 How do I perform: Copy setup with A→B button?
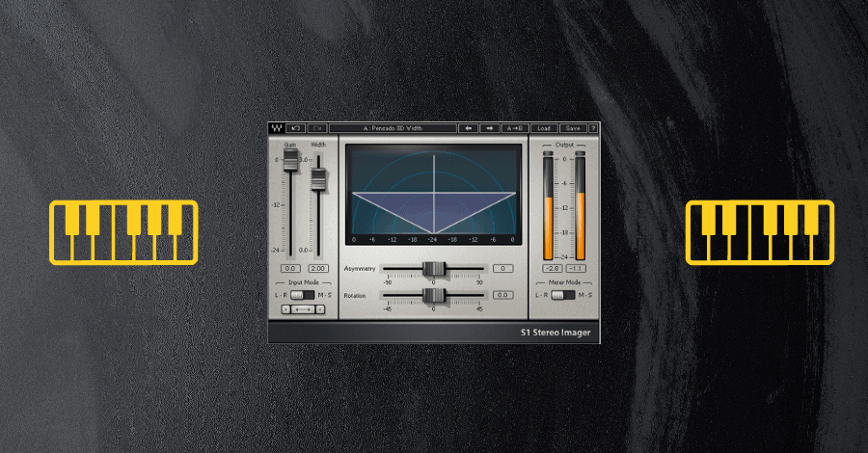pyautogui.click(x=515, y=128)
